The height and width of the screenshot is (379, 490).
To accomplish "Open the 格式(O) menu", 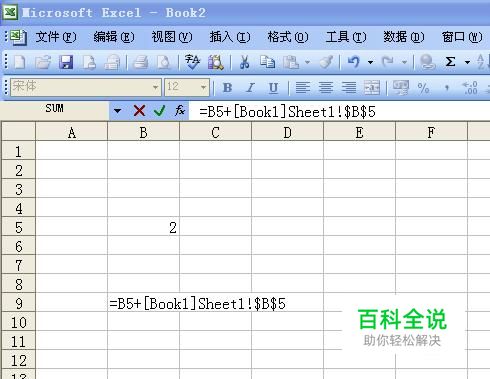I will pyautogui.click(x=288, y=37).
